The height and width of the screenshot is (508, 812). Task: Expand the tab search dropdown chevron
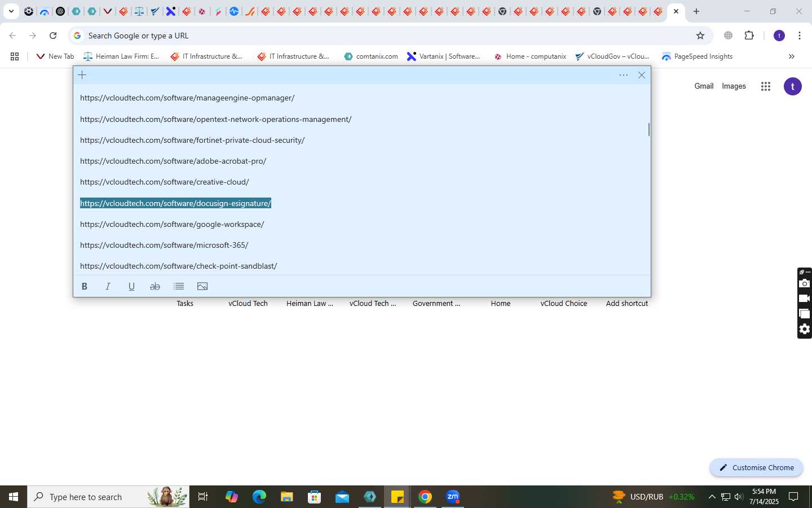pyautogui.click(x=11, y=11)
